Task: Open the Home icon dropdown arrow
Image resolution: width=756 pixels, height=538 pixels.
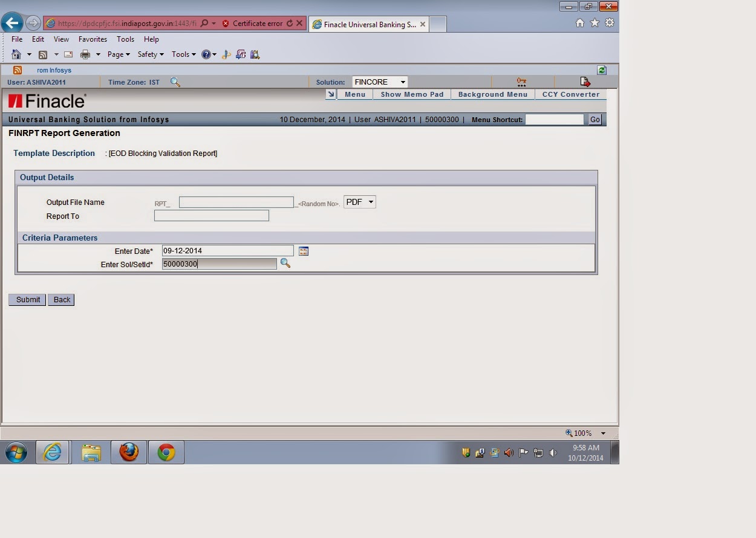Action: point(29,54)
